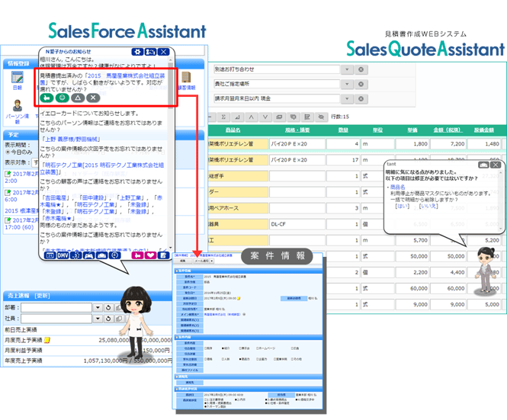
Task: Click the [更新] link in 売上速報 header
Action: pos(42,296)
